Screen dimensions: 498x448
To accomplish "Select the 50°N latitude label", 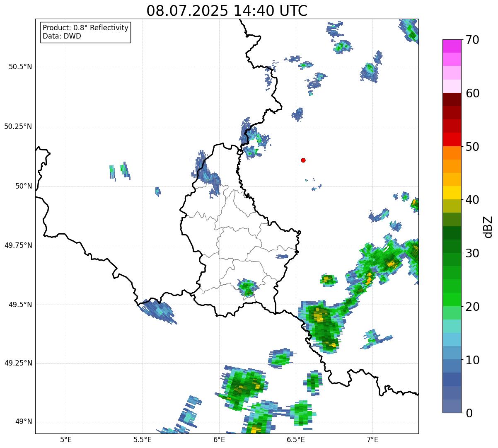I will point(24,186).
